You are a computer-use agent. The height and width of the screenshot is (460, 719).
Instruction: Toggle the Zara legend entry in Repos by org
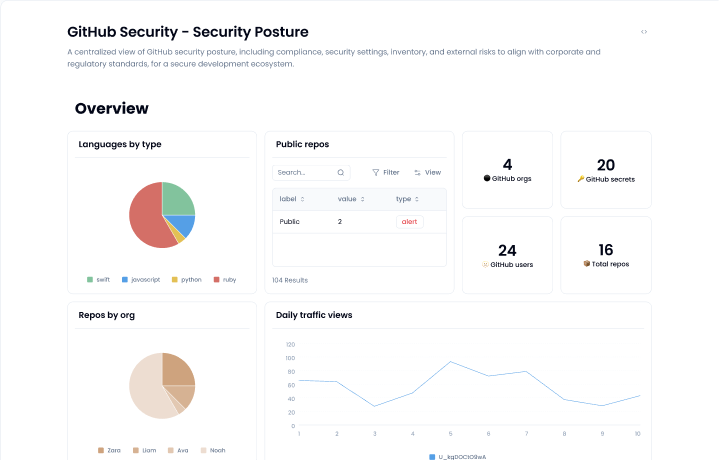(x=107, y=450)
